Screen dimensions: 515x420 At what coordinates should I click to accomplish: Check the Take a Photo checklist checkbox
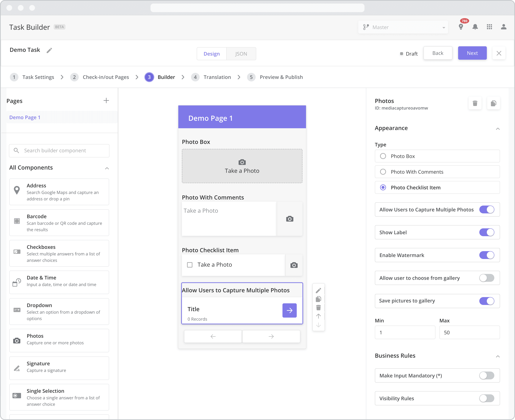pos(190,265)
